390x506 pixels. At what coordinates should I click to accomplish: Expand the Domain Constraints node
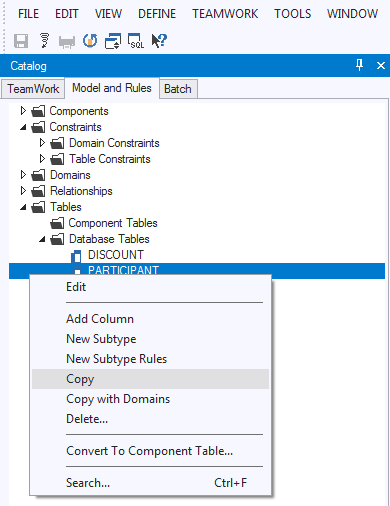(42, 143)
